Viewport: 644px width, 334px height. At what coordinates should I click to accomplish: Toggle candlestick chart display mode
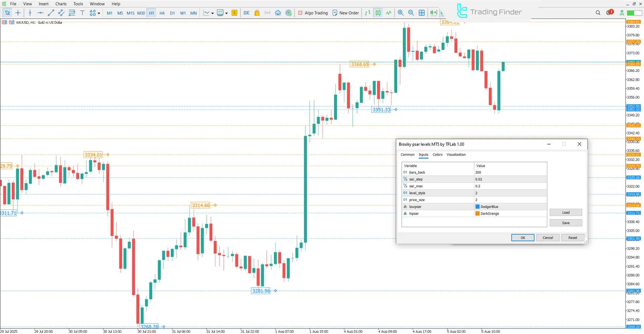coord(378,13)
